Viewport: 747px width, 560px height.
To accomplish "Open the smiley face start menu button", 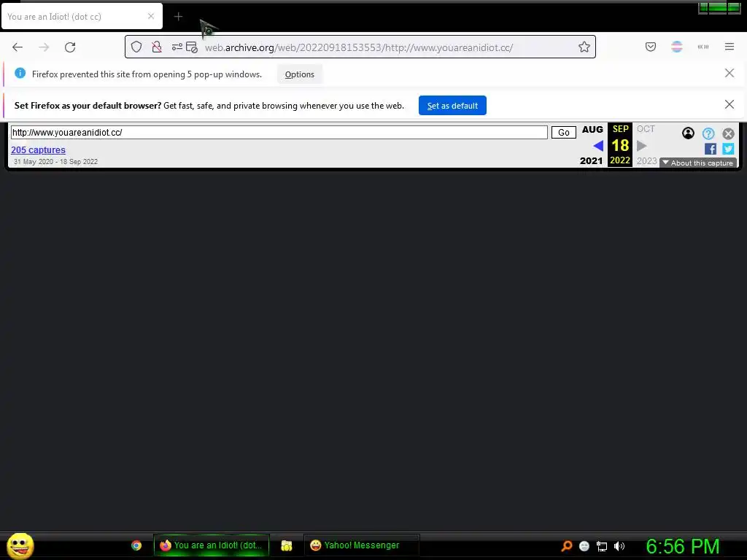I will [x=20, y=545].
